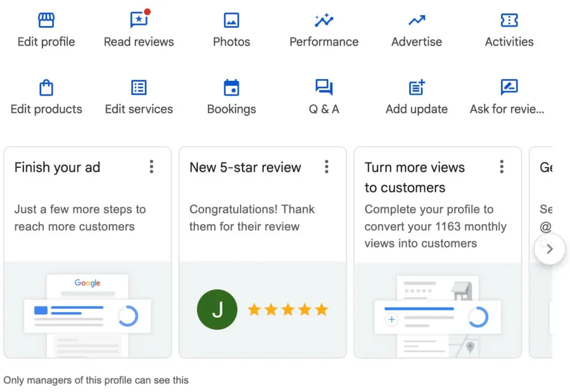This screenshot has height=392, width=570.
Task: Click 'Only managers of this profile can see this'
Action: [x=96, y=380]
